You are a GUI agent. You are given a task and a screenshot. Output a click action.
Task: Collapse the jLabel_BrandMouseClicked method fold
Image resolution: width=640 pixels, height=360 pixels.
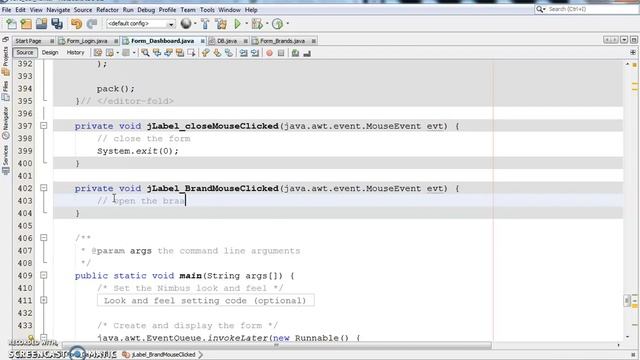pyautogui.click(x=44, y=188)
